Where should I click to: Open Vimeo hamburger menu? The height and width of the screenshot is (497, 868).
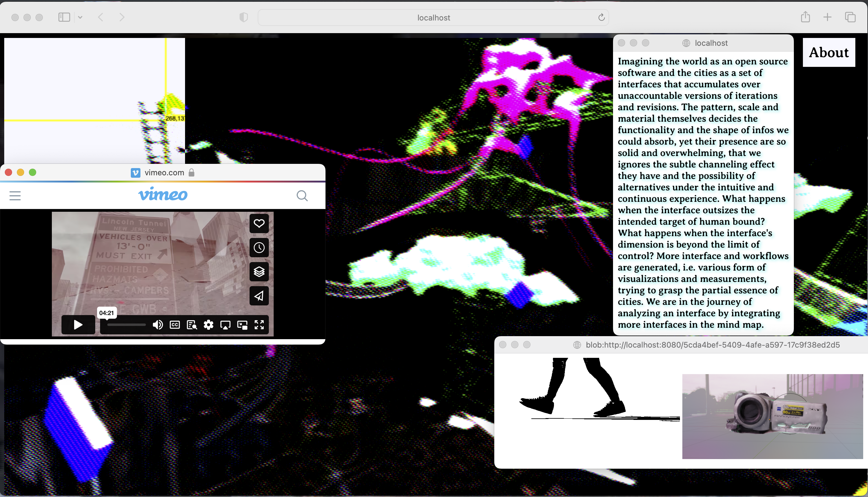click(x=15, y=195)
